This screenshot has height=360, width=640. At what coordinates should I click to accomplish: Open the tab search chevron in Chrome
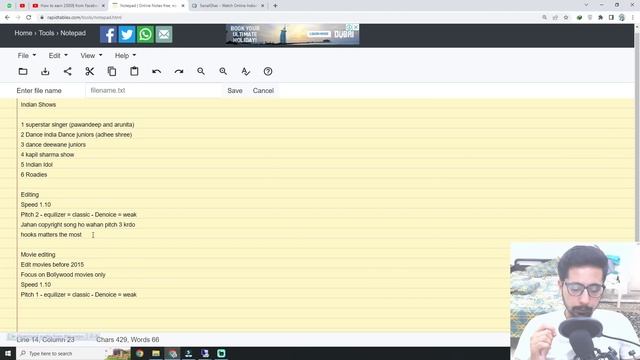click(586, 5)
